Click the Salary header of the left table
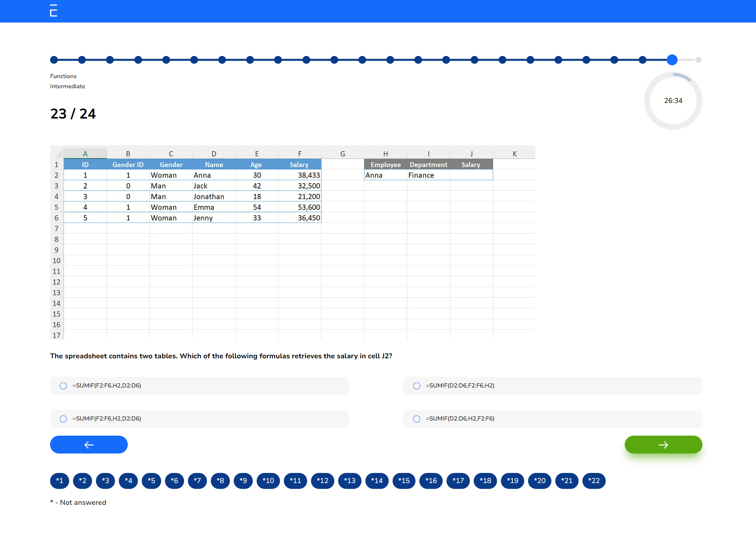The image size is (756, 560). point(299,164)
